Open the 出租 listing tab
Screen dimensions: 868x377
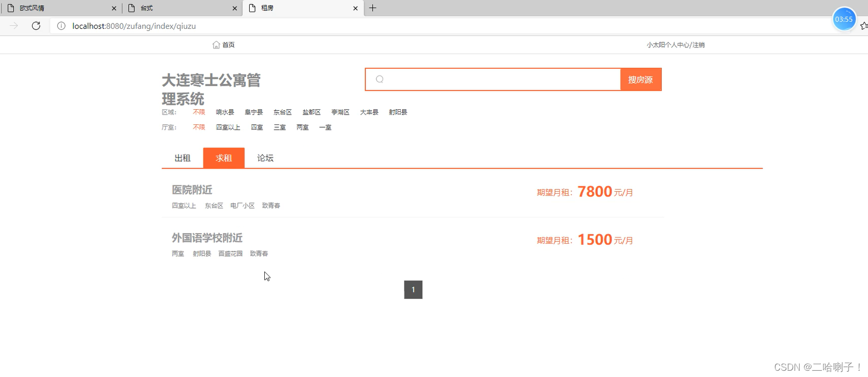[183, 158]
